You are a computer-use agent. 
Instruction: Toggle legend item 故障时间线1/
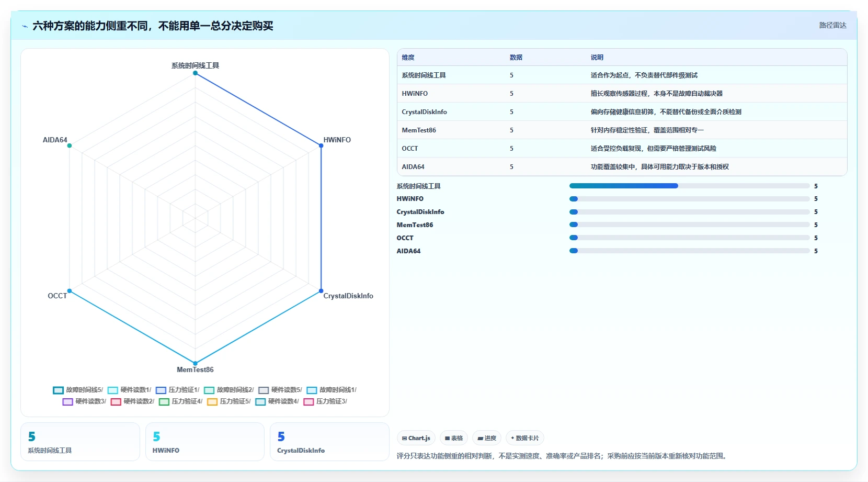point(332,390)
